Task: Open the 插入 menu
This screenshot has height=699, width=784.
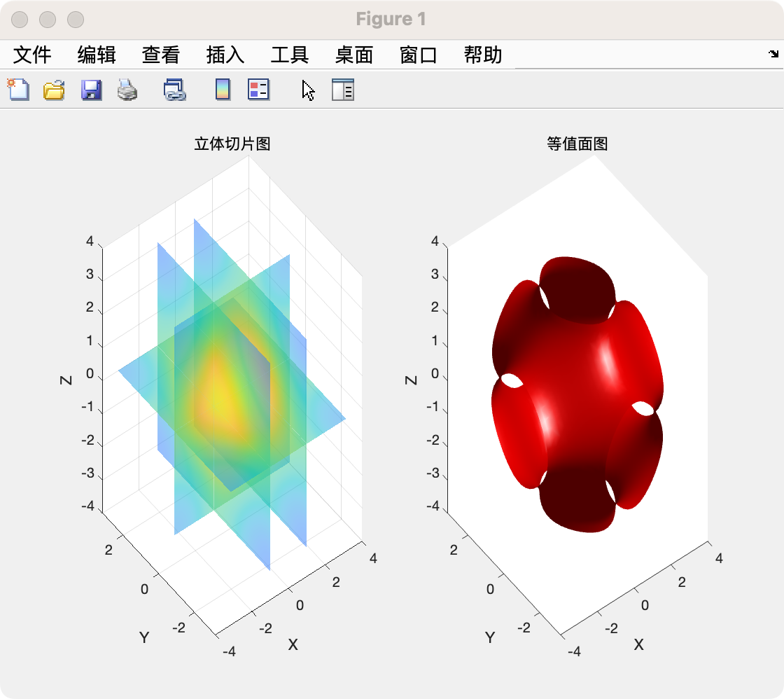Action: click(225, 55)
